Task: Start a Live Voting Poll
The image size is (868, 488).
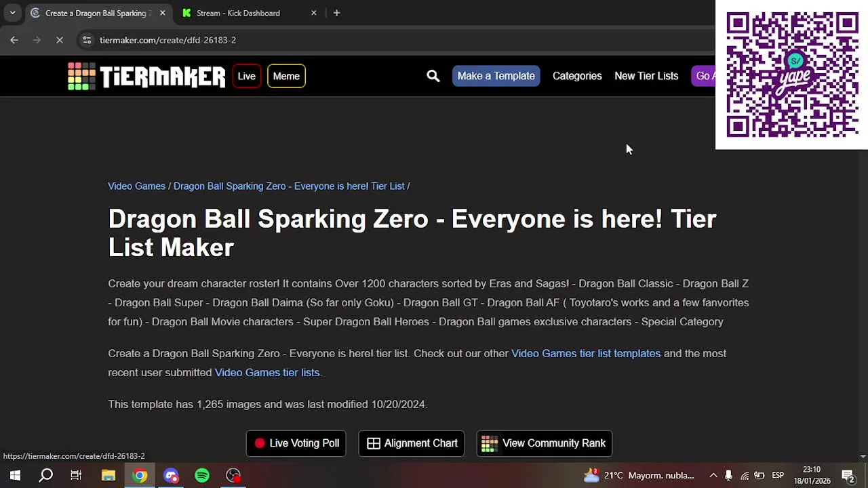Action: (296, 443)
